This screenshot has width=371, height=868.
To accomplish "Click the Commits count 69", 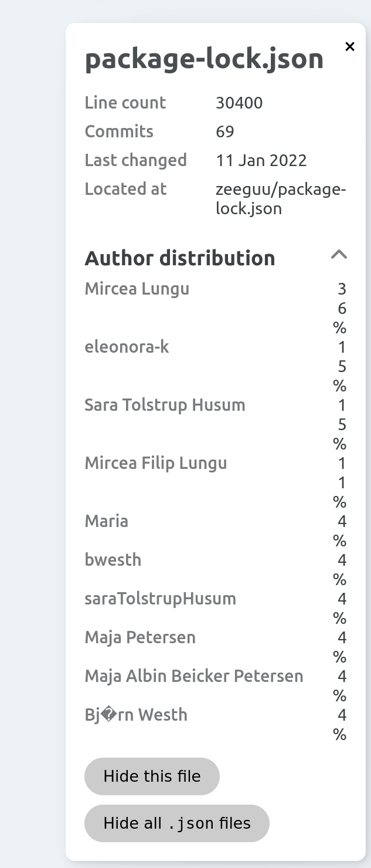I will [226, 131].
